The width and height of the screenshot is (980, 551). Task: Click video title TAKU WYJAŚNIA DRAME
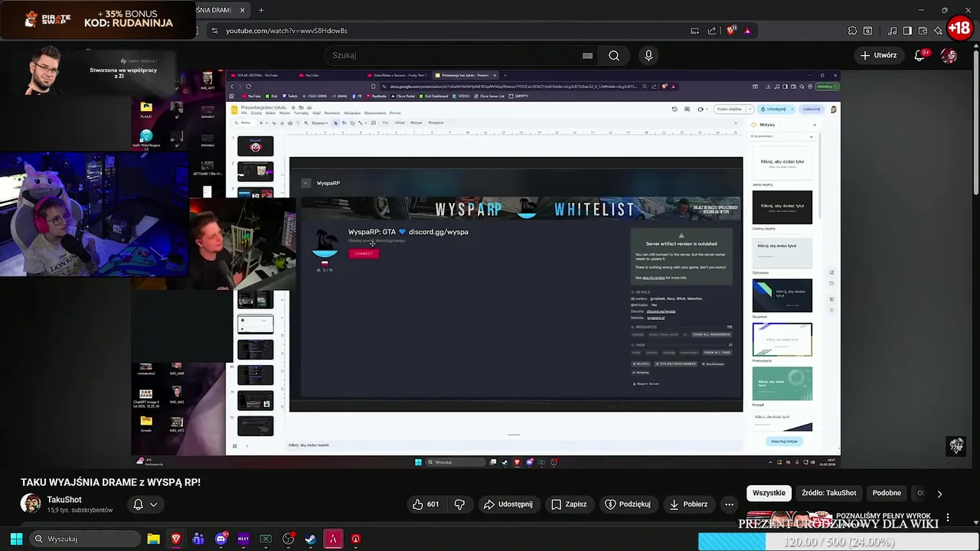coord(110,482)
